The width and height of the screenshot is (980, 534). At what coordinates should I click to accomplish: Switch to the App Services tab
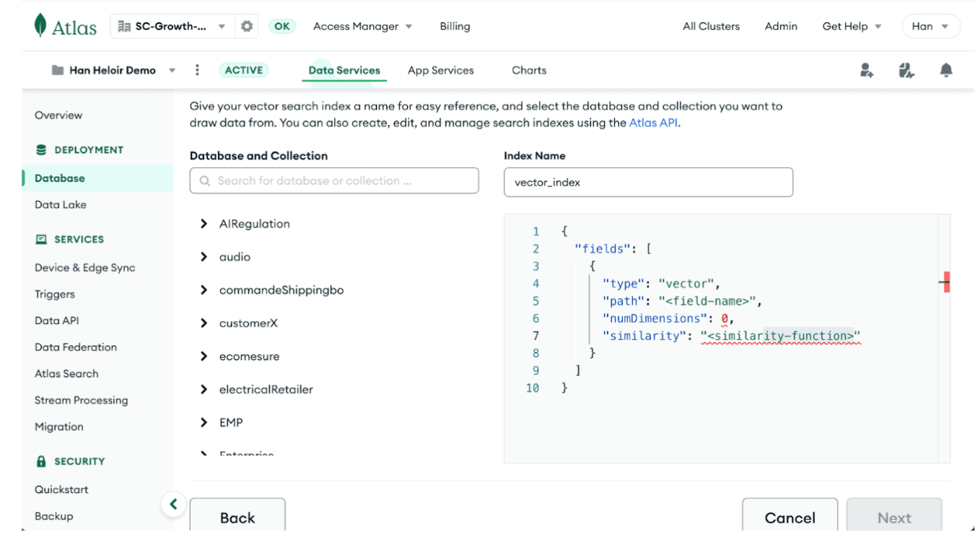(x=440, y=70)
